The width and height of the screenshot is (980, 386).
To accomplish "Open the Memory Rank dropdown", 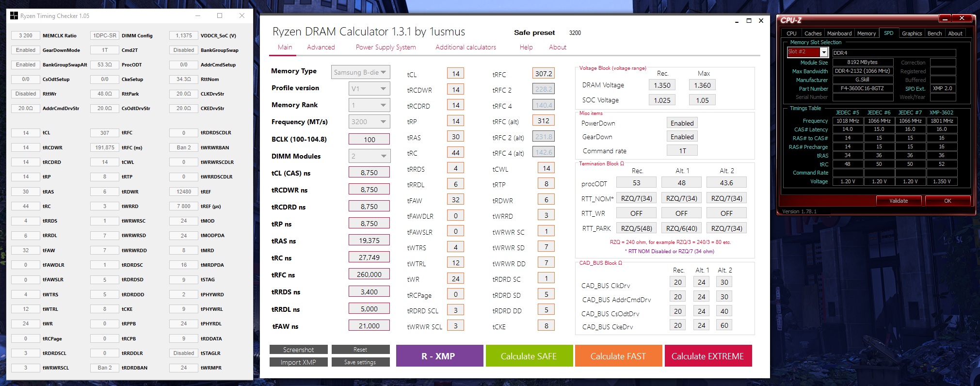I will point(370,105).
